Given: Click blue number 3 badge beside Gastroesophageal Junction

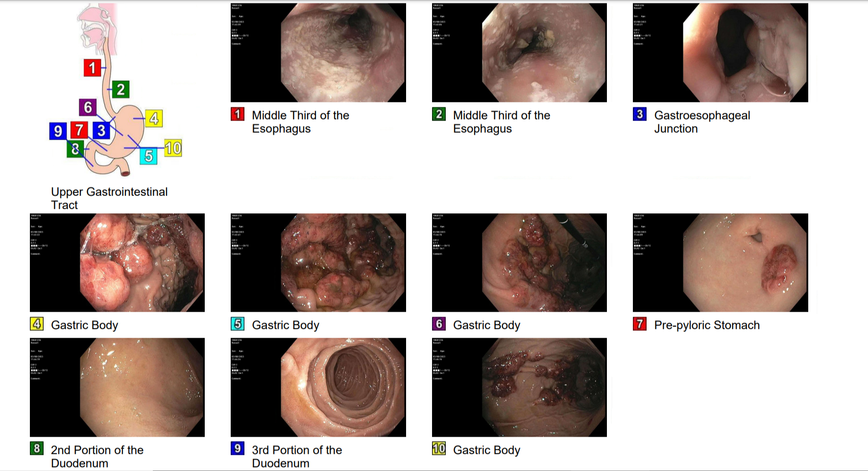Looking at the screenshot, I should [x=639, y=114].
